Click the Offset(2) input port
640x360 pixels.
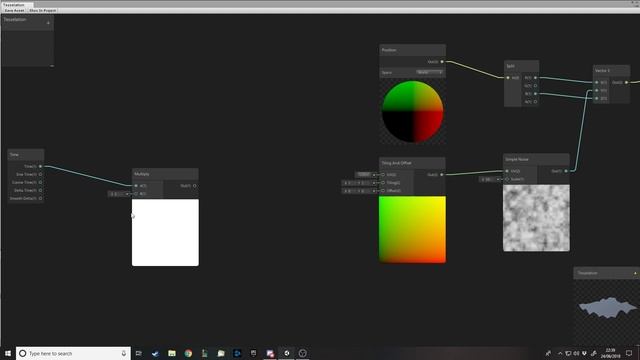383,191
